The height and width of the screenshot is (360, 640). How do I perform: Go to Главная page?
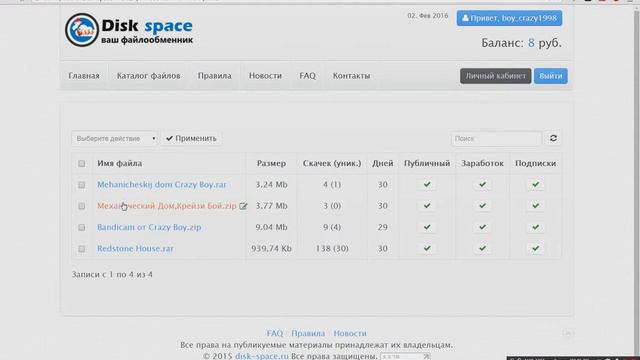(x=84, y=76)
